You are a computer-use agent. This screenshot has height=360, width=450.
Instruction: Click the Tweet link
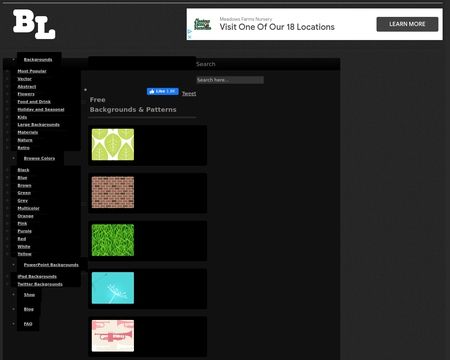pyautogui.click(x=189, y=94)
